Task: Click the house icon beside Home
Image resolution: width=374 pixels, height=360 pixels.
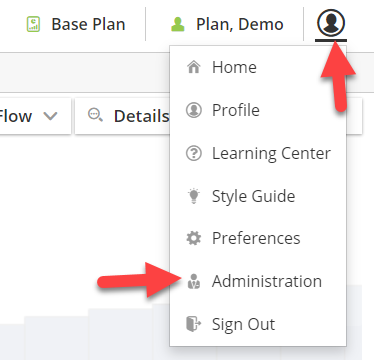Action: coord(194,67)
